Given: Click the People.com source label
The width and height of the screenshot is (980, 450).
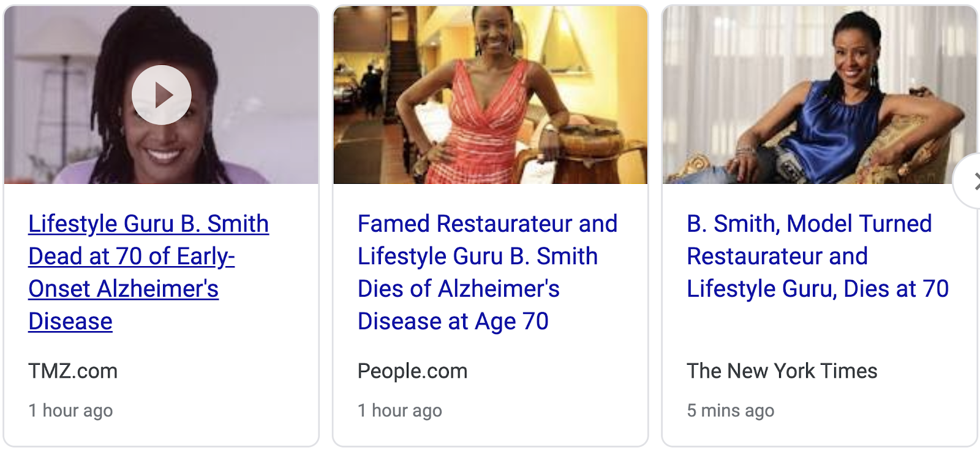Looking at the screenshot, I should (412, 371).
